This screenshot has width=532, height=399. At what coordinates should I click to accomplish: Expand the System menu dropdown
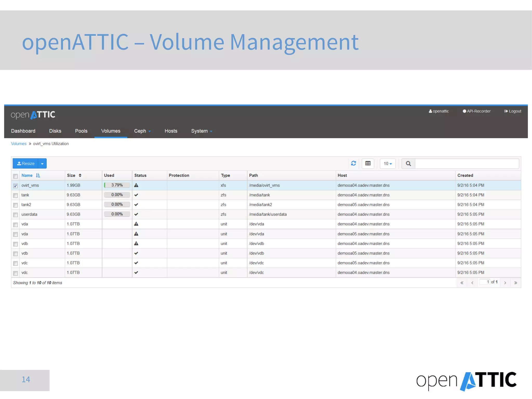(202, 131)
